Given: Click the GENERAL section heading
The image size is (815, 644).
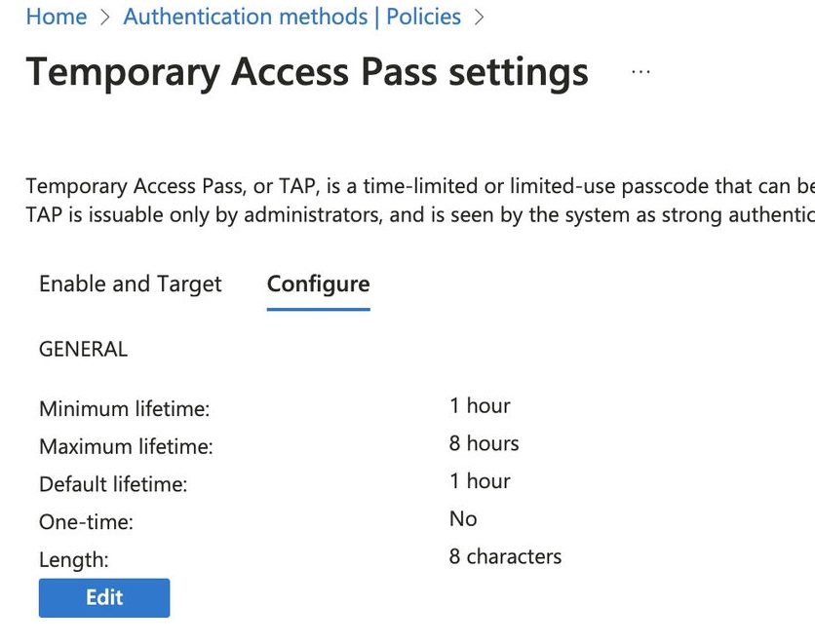Looking at the screenshot, I should tap(83, 349).
